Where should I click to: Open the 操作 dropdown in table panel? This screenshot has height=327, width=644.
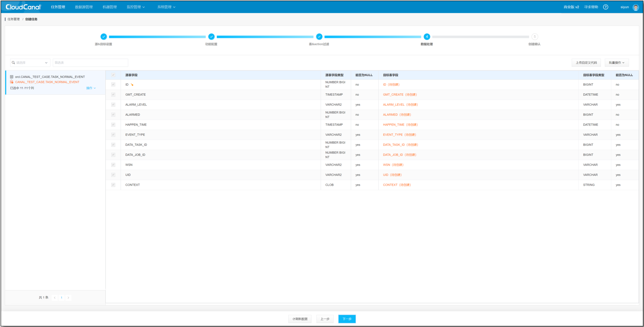click(x=91, y=88)
